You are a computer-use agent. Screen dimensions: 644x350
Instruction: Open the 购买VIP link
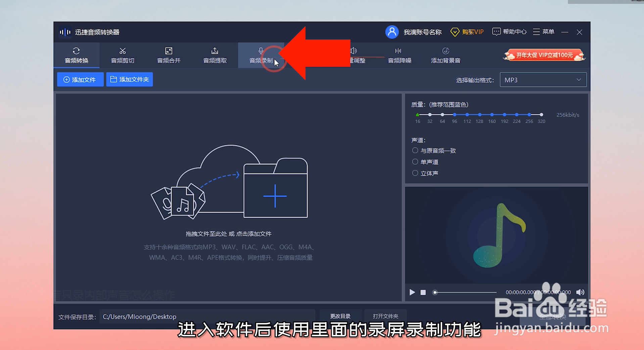click(473, 32)
